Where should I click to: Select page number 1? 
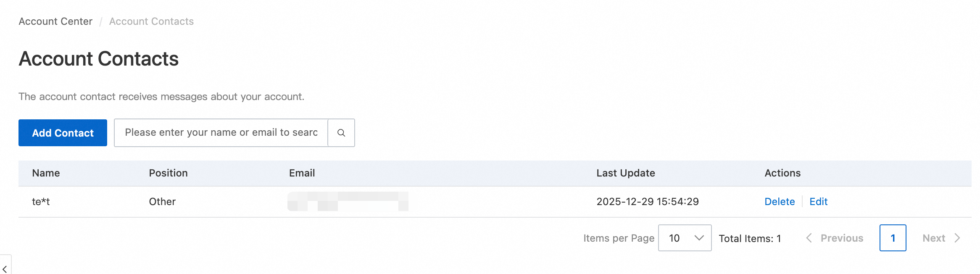(893, 238)
